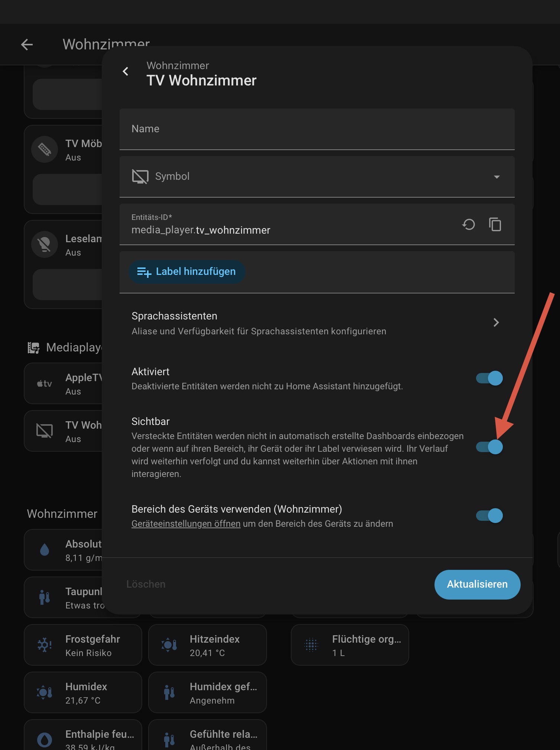Disable the Aktiviert toggle
Image resolution: width=560 pixels, height=750 pixels.
pyautogui.click(x=489, y=378)
